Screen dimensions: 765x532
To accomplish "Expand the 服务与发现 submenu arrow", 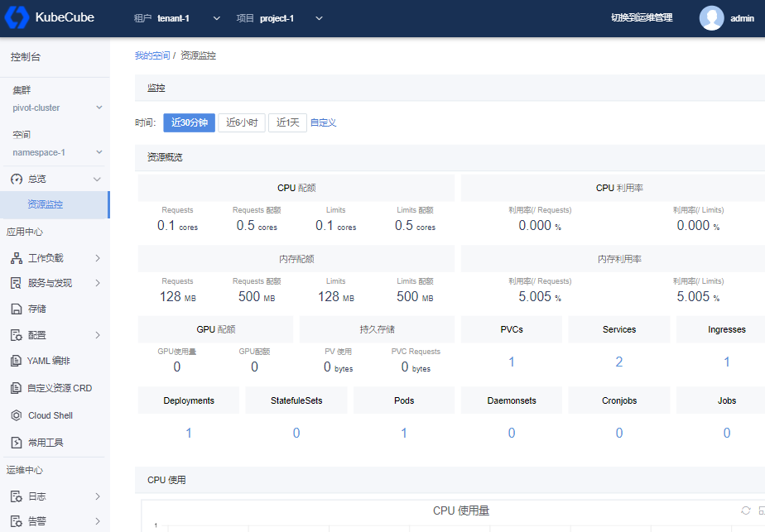I will (x=98, y=283).
